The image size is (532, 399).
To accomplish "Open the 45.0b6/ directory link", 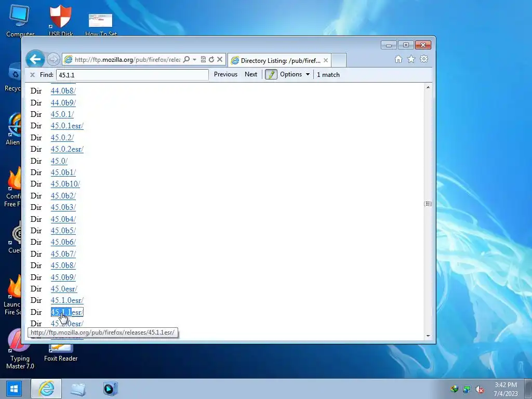I will [x=63, y=242].
